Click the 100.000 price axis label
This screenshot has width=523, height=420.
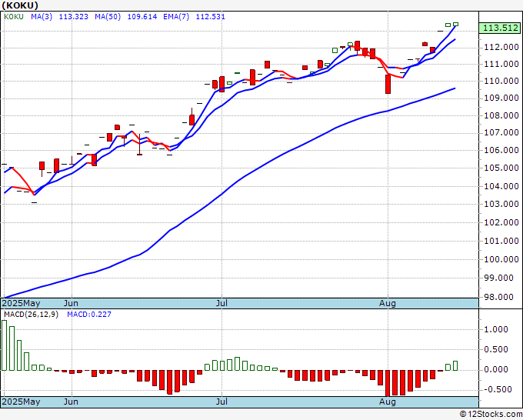pyautogui.click(x=501, y=259)
